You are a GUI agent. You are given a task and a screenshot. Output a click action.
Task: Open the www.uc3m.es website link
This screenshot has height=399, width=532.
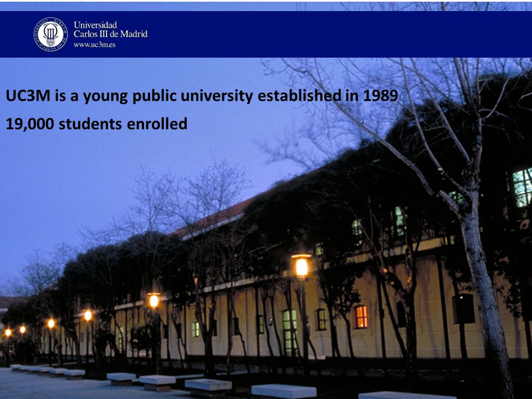coord(94,44)
